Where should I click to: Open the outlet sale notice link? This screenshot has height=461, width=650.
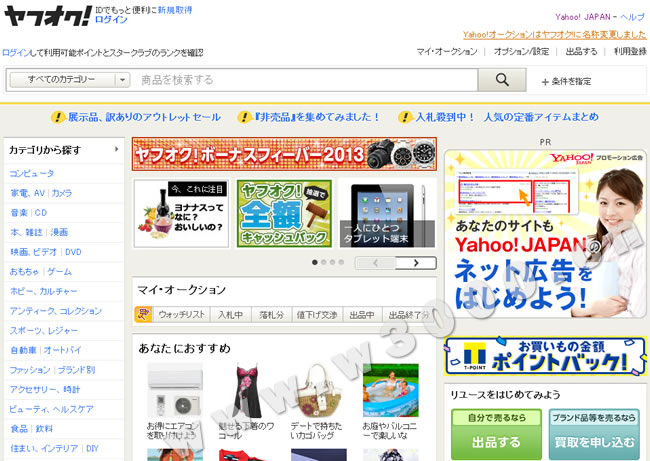pyautogui.click(x=144, y=117)
